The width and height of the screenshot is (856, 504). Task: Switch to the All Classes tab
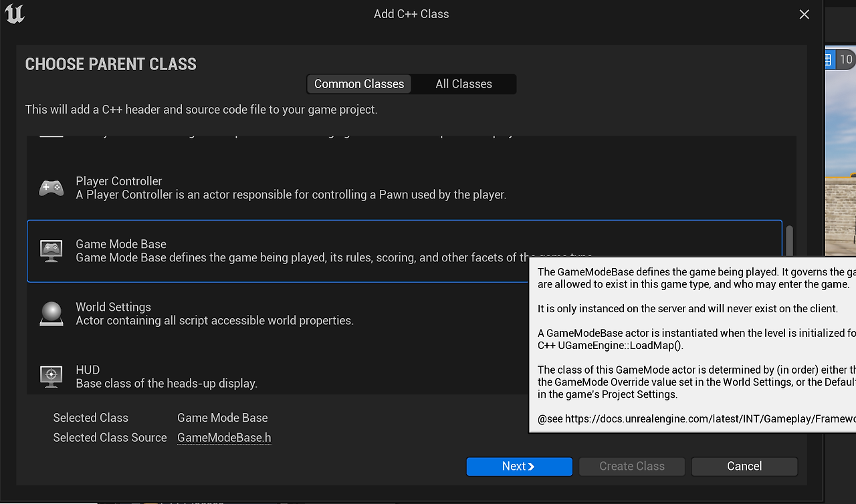pos(463,84)
